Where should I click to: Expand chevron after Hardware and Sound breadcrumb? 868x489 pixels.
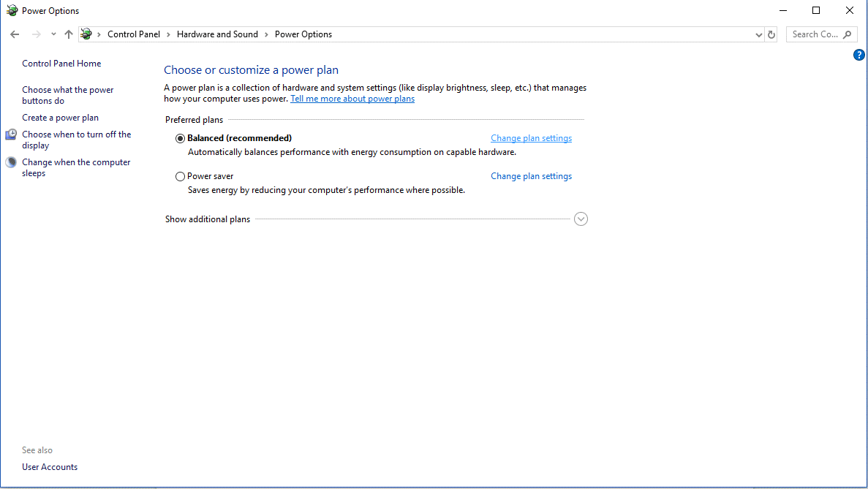266,34
